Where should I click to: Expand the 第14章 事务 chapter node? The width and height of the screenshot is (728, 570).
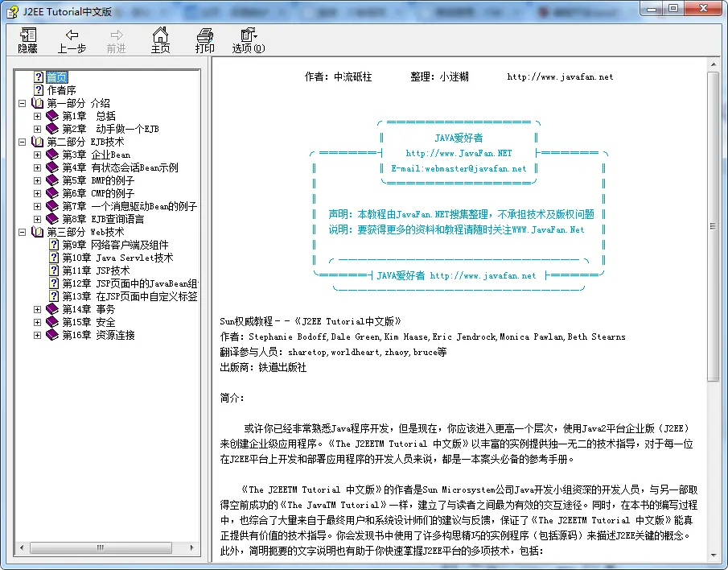pyautogui.click(x=37, y=309)
